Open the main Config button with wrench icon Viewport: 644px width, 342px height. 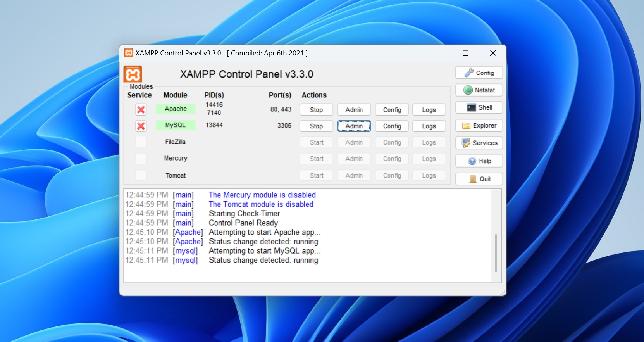[479, 73]
